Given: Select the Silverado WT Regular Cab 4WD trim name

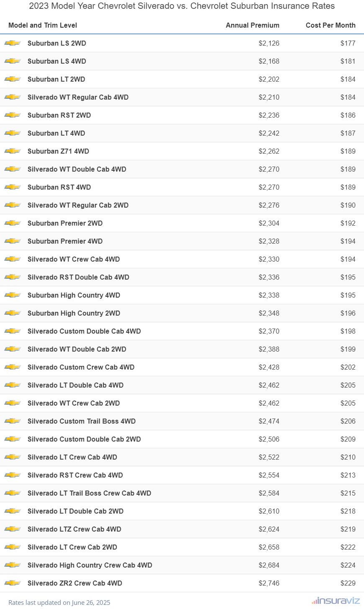Looking at the screenshot, I should 78,97.
